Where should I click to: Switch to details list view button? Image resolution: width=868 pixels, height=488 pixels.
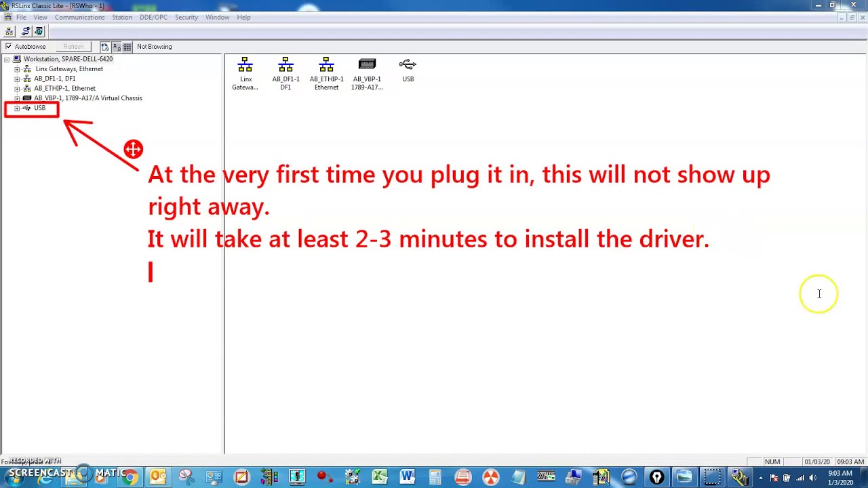click(x=127, y=47)
